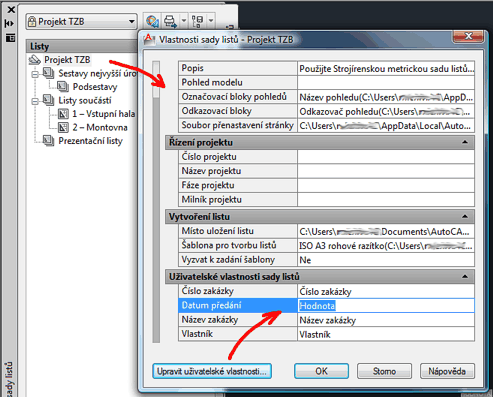Click the Číslo zakázky value field
493x397 pixels.
pos(386,291)
